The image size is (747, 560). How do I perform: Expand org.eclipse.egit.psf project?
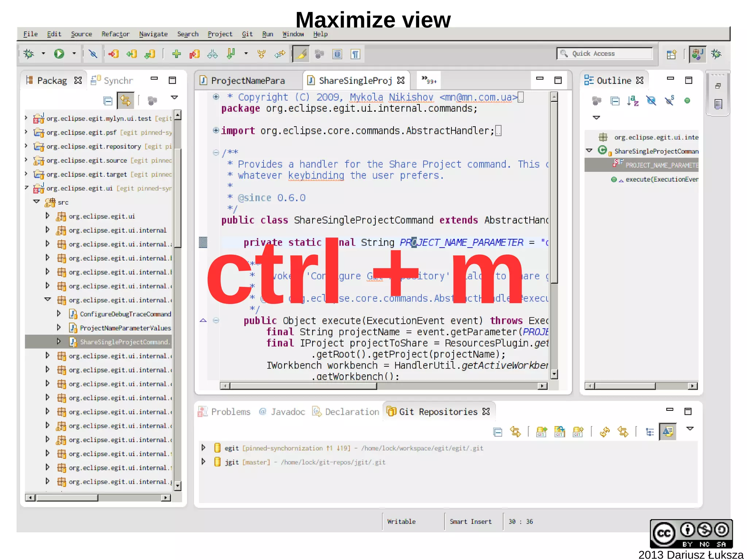26,132
